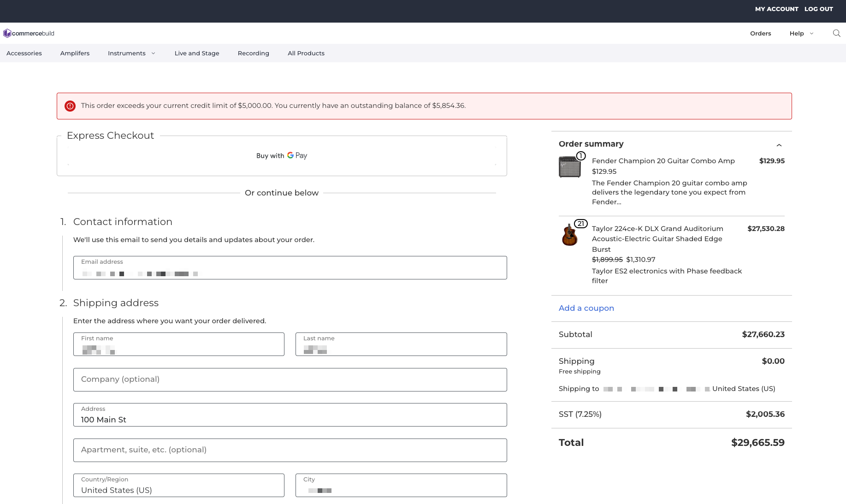This screenshot has height=504, width=846.
Task: Navigate to Live and Stage
Action: (197, 53)
